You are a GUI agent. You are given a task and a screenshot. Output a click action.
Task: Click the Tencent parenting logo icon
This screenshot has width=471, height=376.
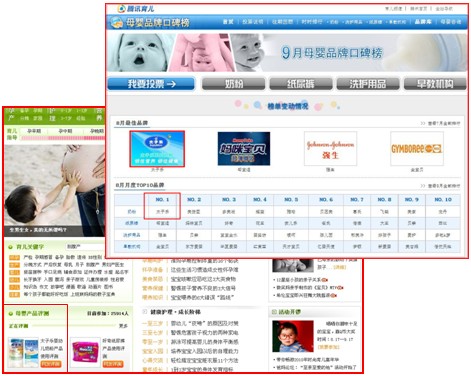click(121, 9)
